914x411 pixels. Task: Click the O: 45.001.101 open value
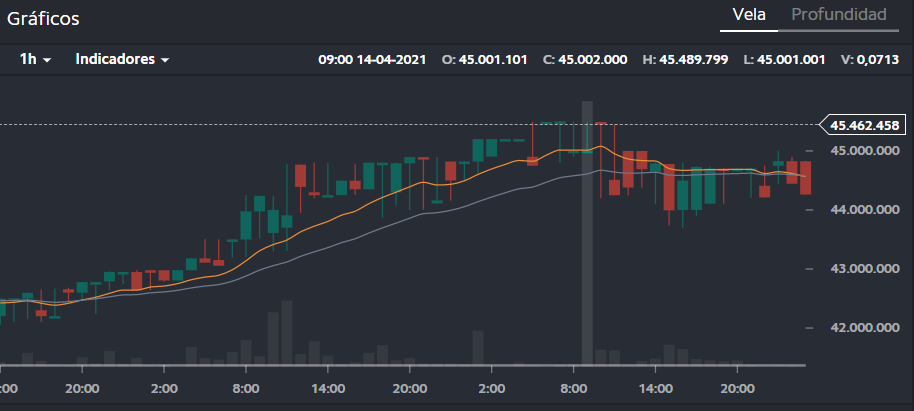484,59
